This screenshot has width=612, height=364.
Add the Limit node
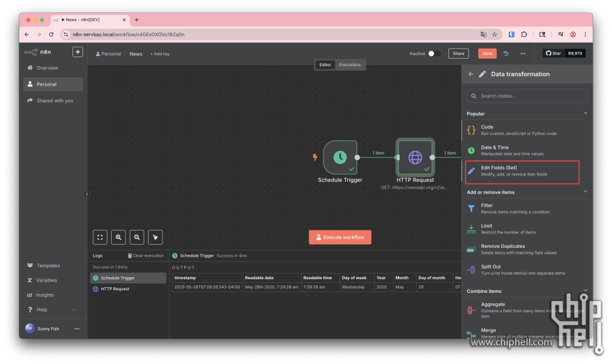coord(527,229)
